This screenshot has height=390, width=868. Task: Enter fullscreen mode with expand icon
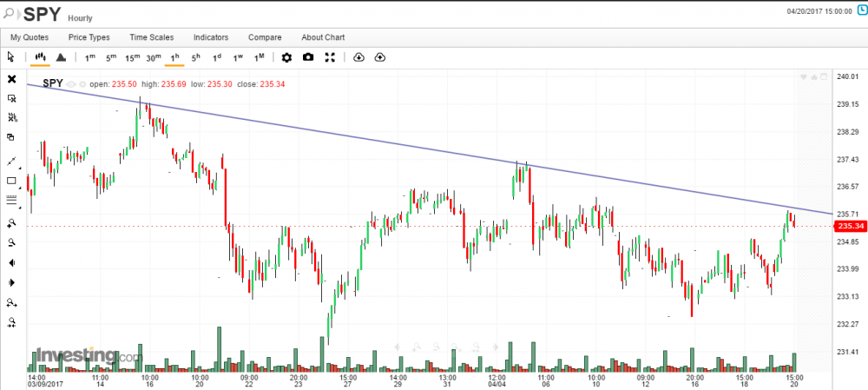[330, 57]
